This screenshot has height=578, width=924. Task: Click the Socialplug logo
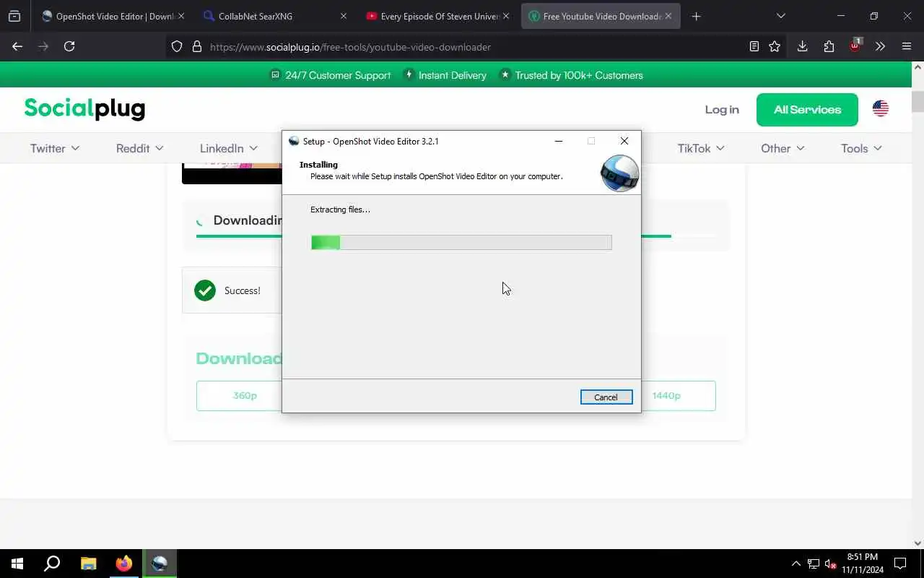(84, 108)
